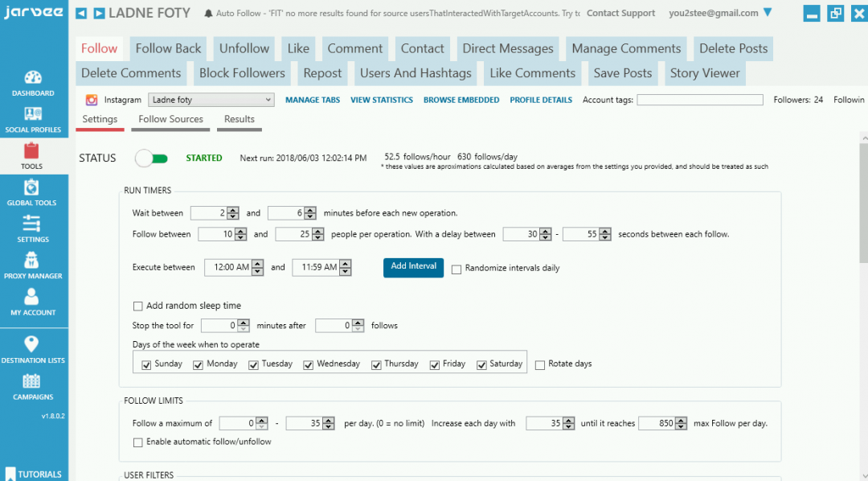Open Global Tools sidebar icon

31,187
